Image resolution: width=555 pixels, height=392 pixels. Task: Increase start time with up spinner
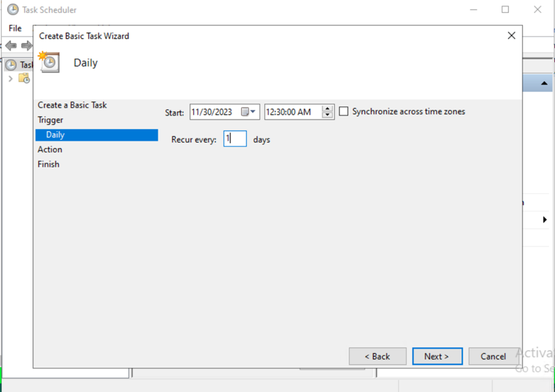point(328,108)
